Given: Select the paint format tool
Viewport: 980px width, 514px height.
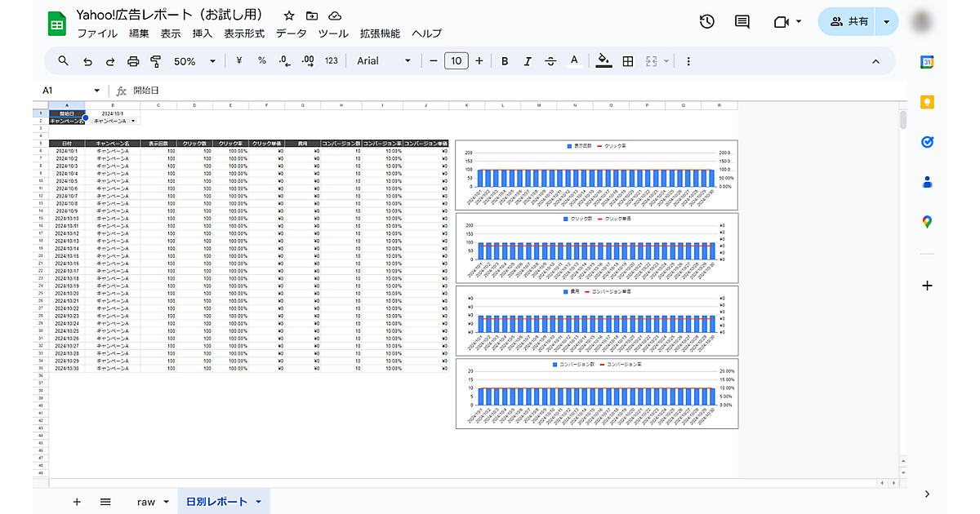Looking at the screenshot, I should click(x=156, y=61).
